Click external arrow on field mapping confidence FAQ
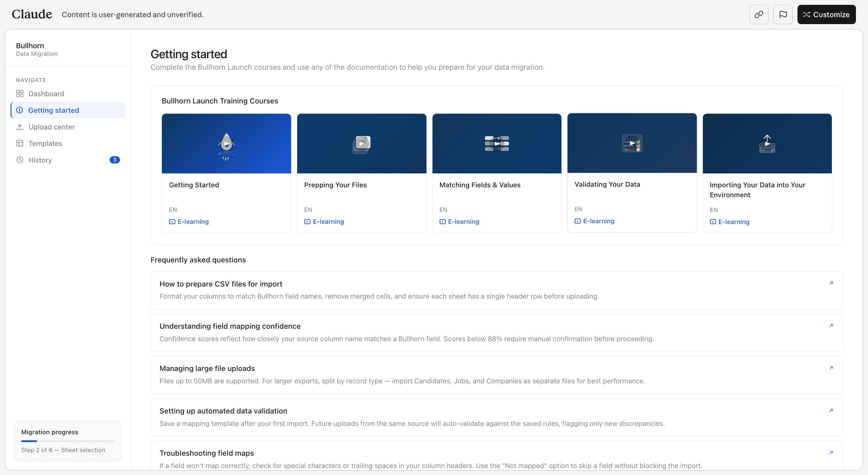Screen dimensions: 868x475 click(x=831, y=326)
